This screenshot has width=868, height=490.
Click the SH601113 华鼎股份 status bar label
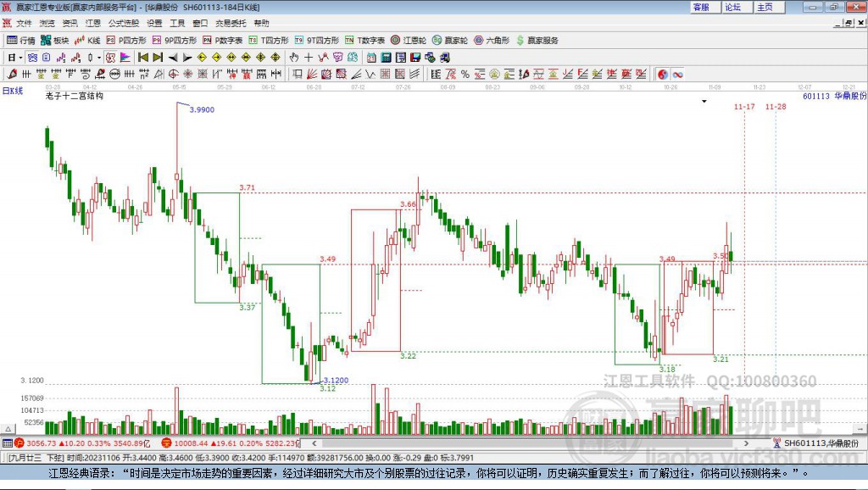[x=821, y=443]
